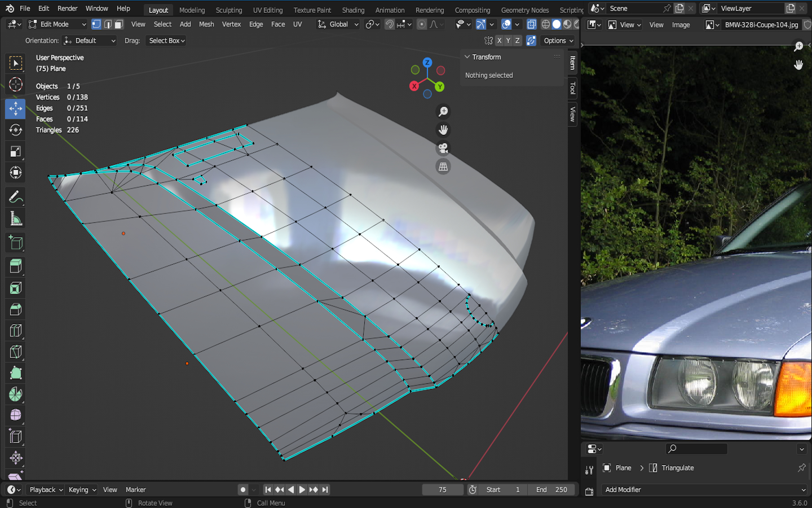The height and width of the screenshot is (508, 812).
Task: Select the Cursor tool
Action: (x=15, y=85)
